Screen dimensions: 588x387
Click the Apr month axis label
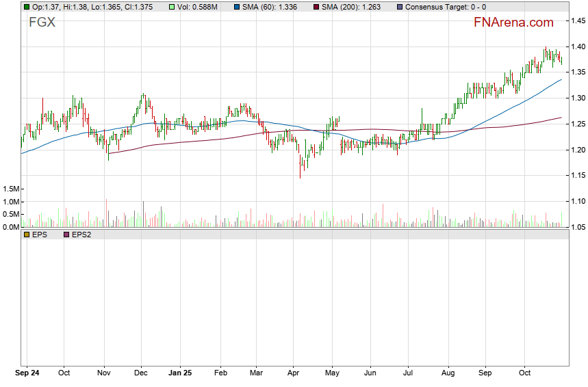(x=293, y=374)
